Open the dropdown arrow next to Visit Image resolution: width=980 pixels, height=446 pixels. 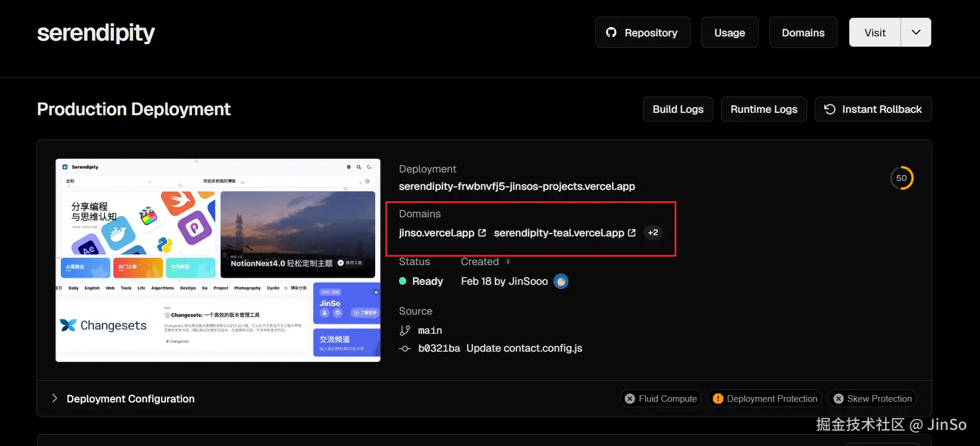click(x=916, y=32)
